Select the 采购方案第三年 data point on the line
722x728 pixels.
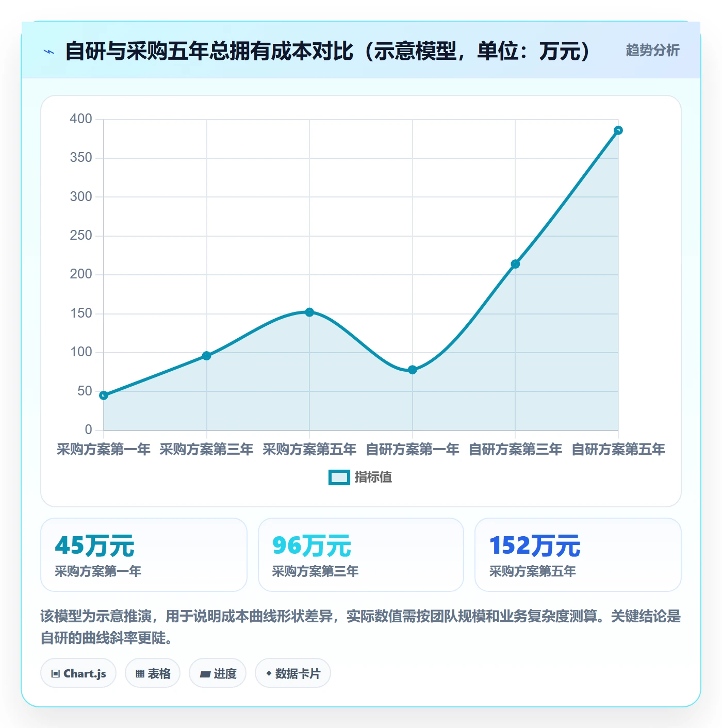(206, 356)
